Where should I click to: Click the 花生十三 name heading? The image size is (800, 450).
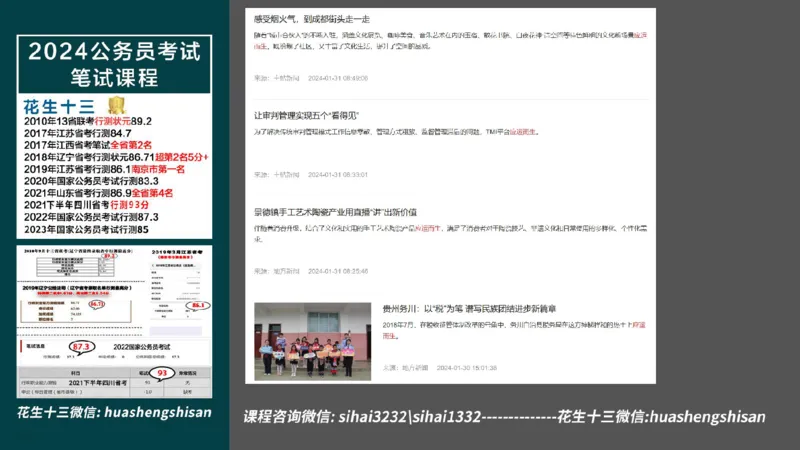coord(59,107)
